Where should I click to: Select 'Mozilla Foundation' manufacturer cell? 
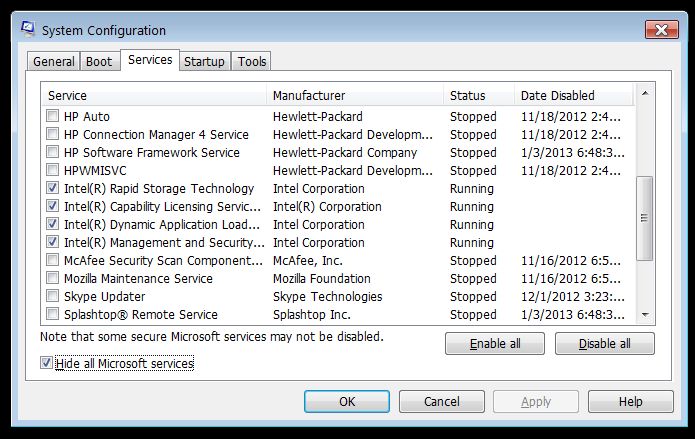point(322,278)
